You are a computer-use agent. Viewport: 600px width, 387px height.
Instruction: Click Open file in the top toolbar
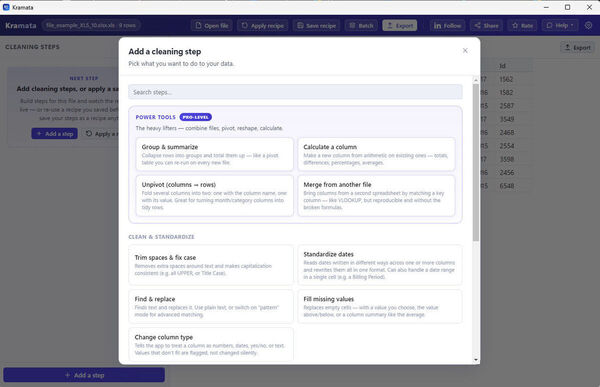tap(212, 26)
